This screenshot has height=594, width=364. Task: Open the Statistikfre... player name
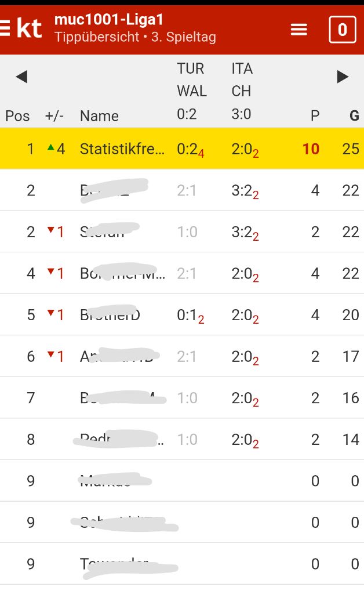(122, 149)
